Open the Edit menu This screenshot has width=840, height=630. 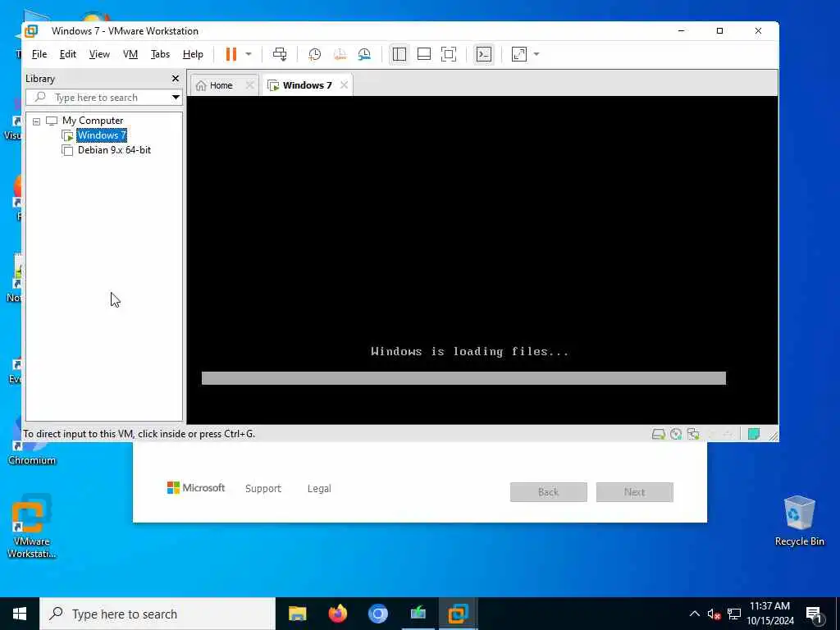point(67,54)
